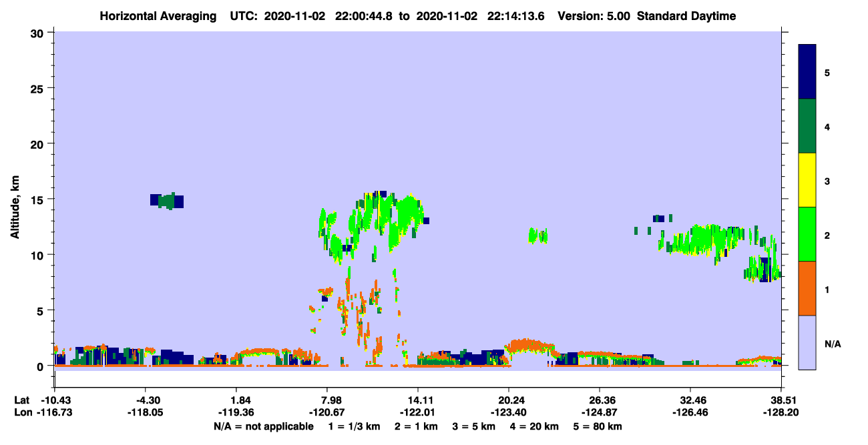Click longitude value -122.01

(x=417, y=412)
